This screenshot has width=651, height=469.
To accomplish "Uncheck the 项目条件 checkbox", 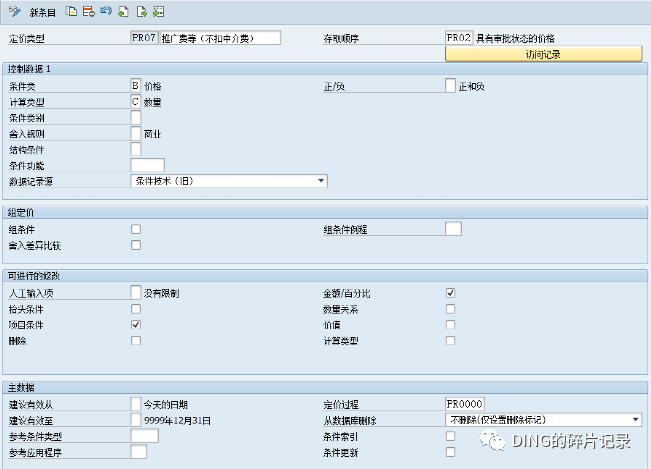I will (x=136, y=325).
